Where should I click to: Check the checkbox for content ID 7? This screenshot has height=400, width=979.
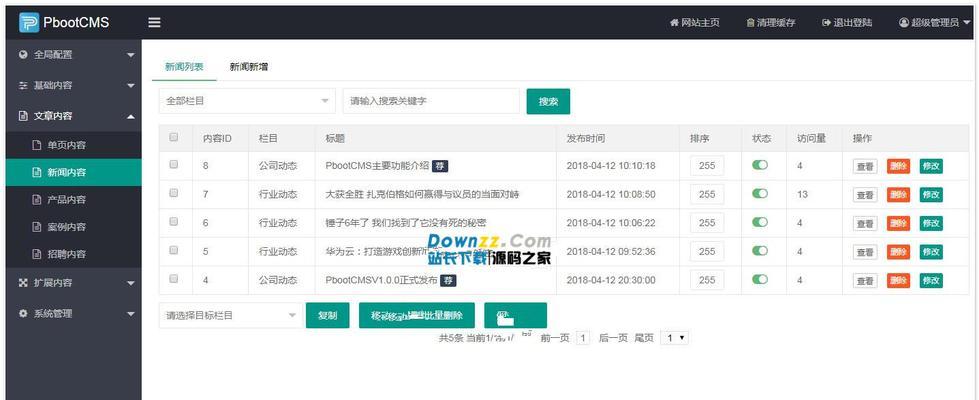coord(174,193)
